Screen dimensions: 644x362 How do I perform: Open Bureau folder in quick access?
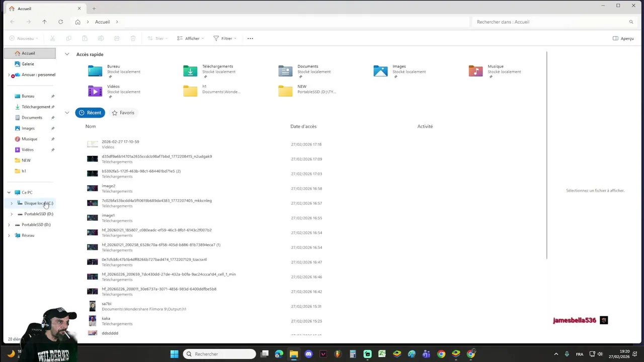pos(114,71)
